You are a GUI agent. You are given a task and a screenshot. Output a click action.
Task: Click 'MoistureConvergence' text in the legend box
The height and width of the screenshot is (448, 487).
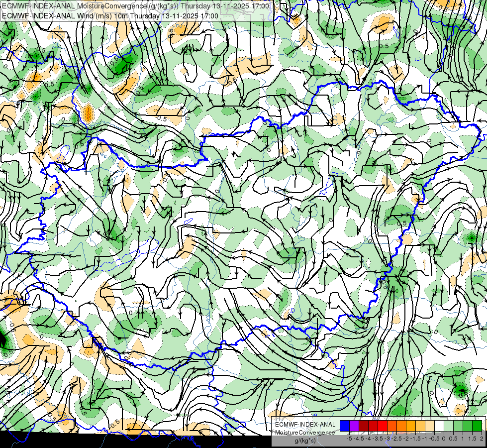[305, 433]
